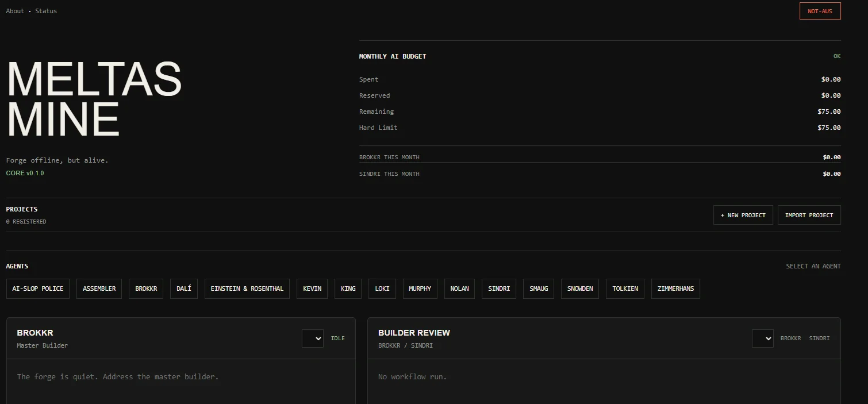Select the SNOWDEN agent
Image resolution: width=868 pixels, height=404 pixels.
(580, 288)
